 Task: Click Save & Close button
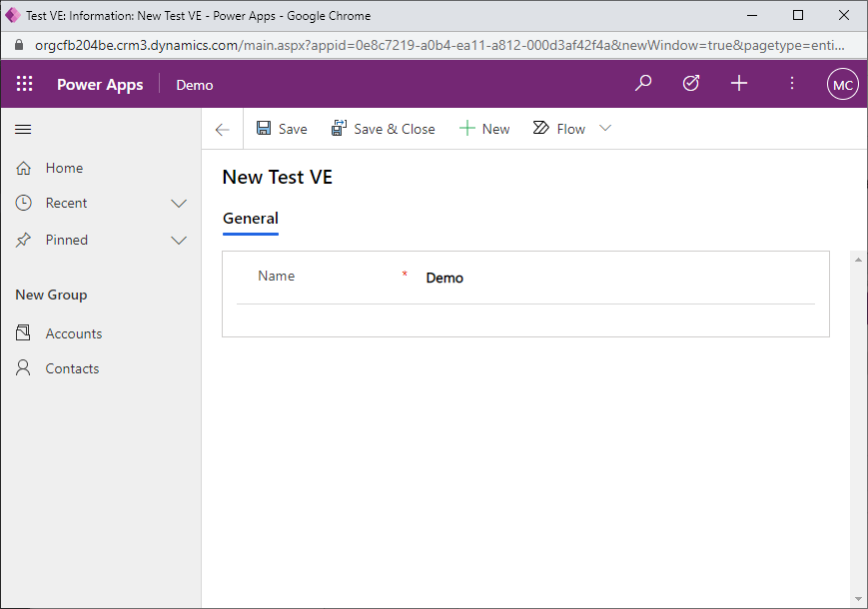[x=384, y=129]
